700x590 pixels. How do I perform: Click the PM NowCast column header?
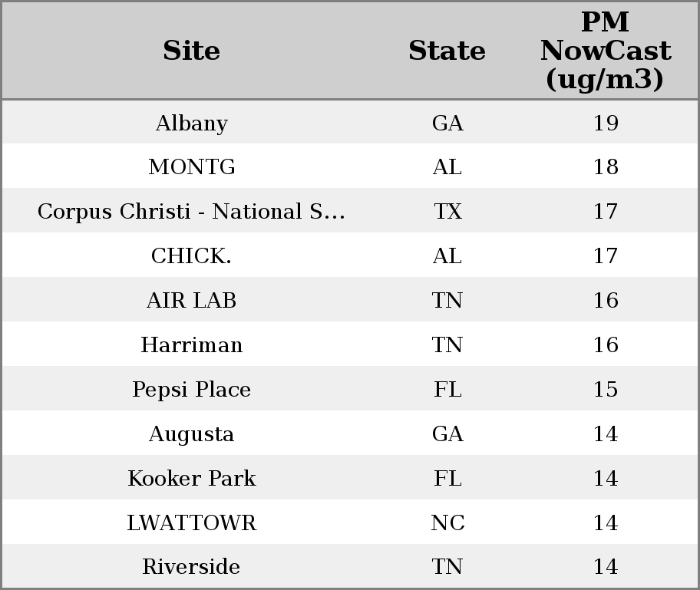[605, 51]
